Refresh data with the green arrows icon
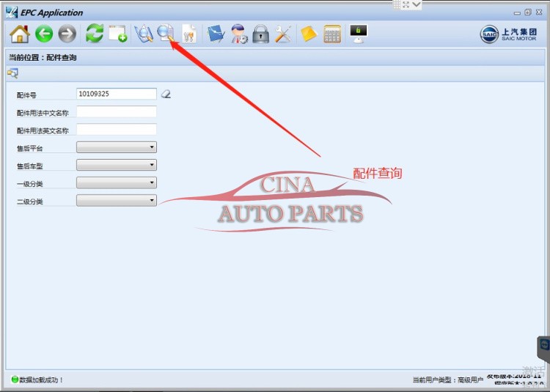This screenshot has height=392, width=550. pyautogui.click(x=94, y=34)
